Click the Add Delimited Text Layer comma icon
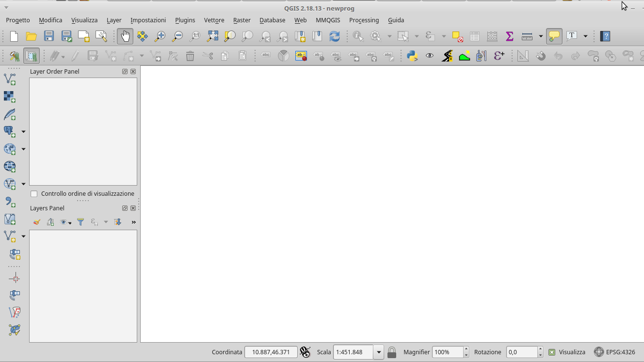Screen dimensions: 644x362 tap(10, 201)
